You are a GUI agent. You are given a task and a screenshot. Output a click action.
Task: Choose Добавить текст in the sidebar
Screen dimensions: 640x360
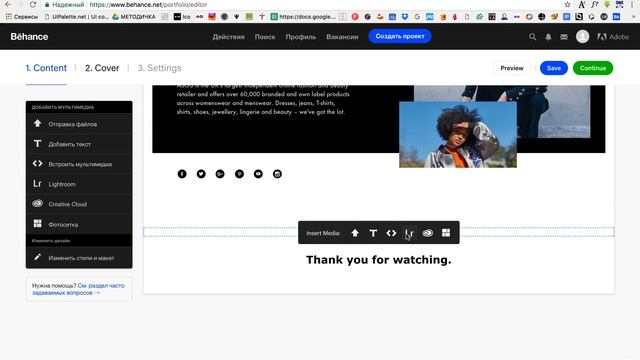click(79, 144)
